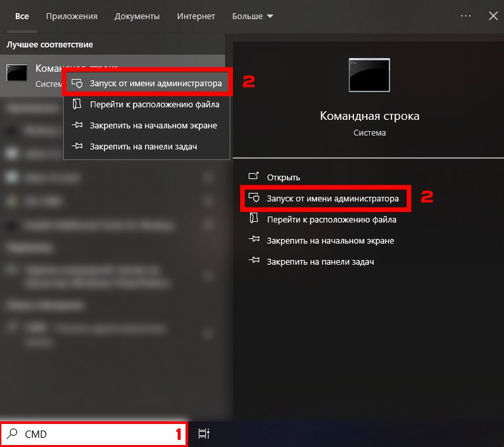Screen dimensions: 504x447
Task: Open the three-dots options menu
Action: tap(466, 16)
